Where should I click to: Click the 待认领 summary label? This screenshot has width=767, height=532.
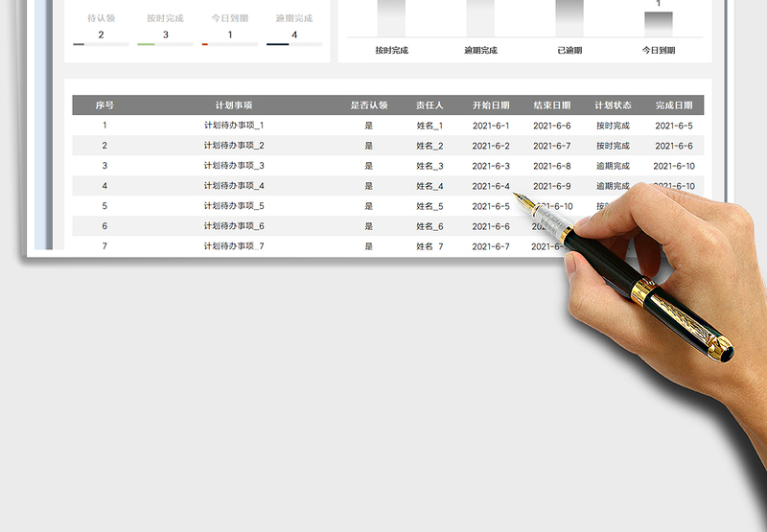click(x=102, y=18)
